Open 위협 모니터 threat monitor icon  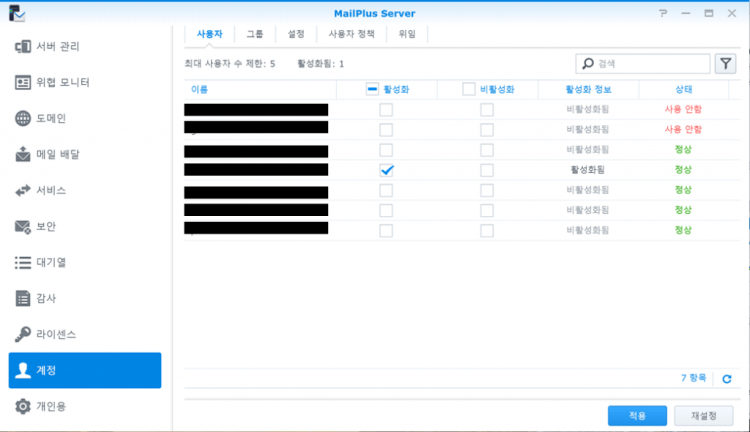[23, 83]
